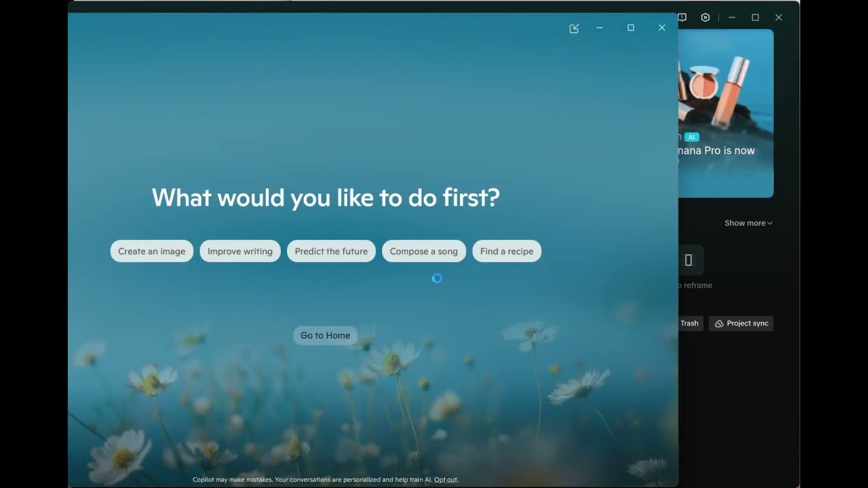Maximize the Copilot window
This screenshot has height=488, width=868.
(x=631, y=28)
